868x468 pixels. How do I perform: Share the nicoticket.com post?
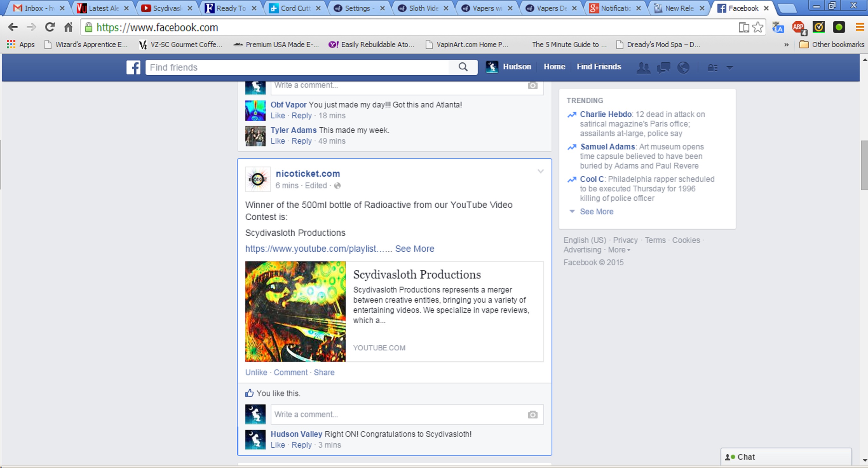[x=324, y=372]
